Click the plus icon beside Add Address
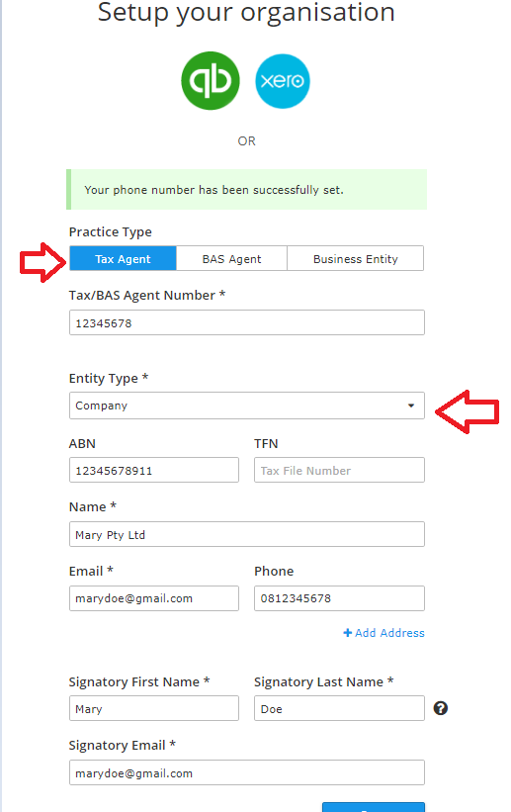 pos(347,633)
